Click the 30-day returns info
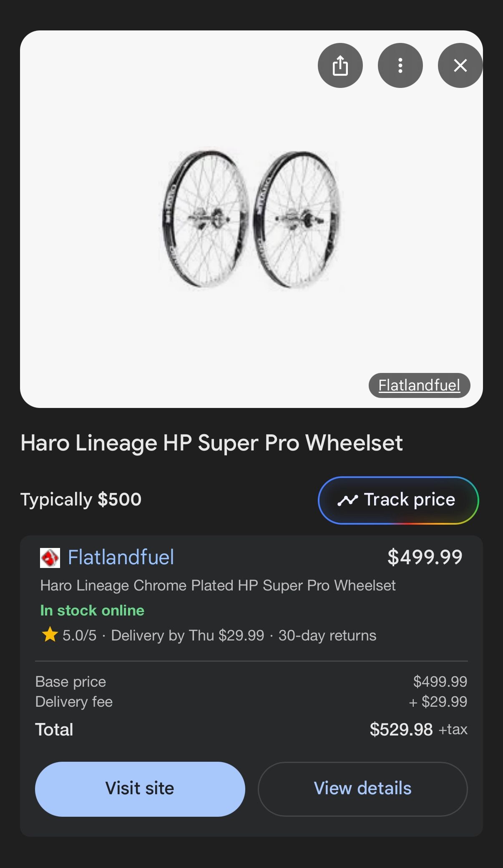Screen dimensions: 503x868 coord(327,635)
